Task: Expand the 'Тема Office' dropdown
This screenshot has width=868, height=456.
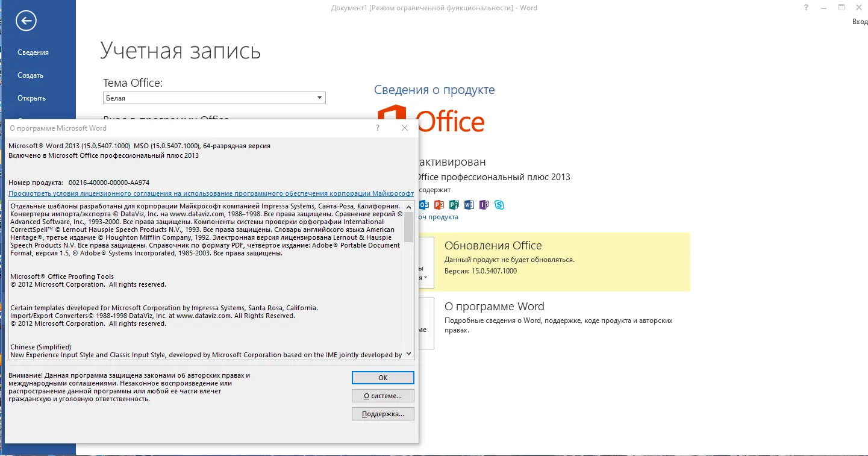Action: pos(319,98)
